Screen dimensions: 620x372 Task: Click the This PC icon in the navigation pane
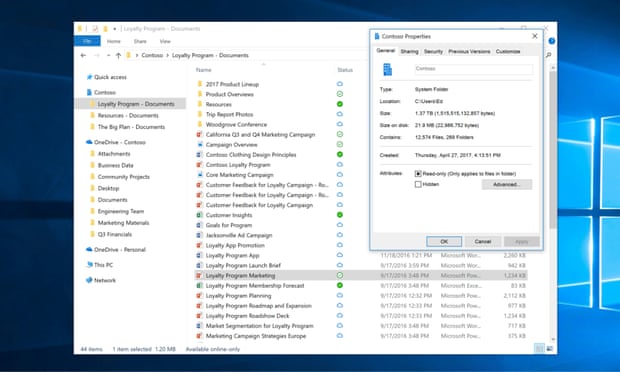tap(89, 265)
